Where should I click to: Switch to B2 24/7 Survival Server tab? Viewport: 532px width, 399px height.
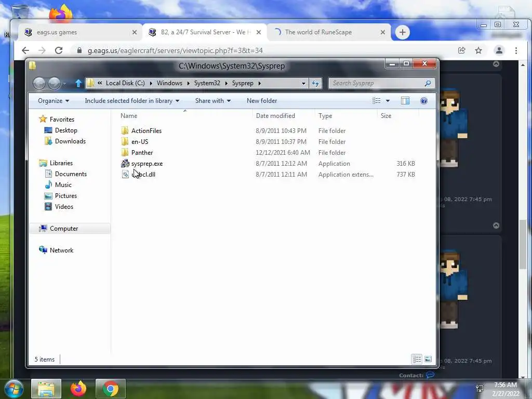(205, 32)
